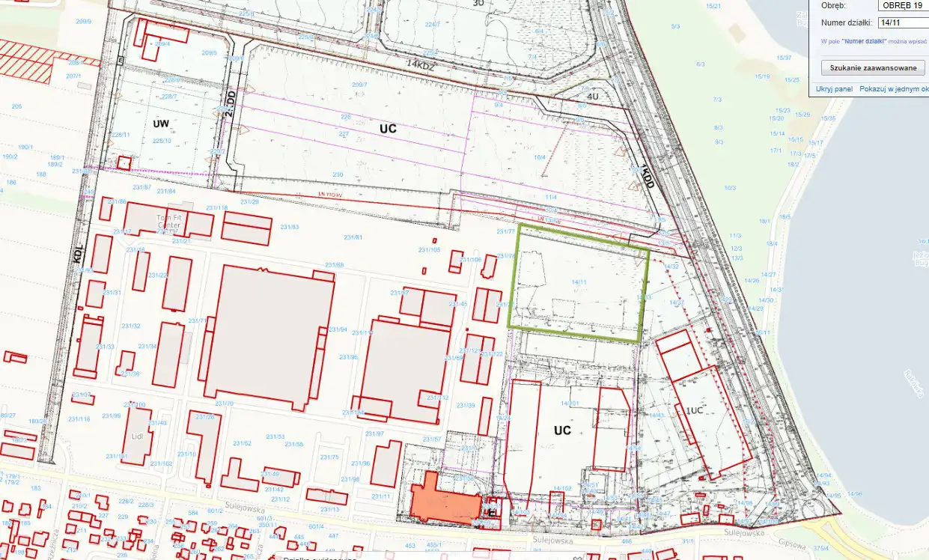The image size is (929, 560).
Task: Hide the search panel via Ukryj panel
Action: (x=834, y=89)
